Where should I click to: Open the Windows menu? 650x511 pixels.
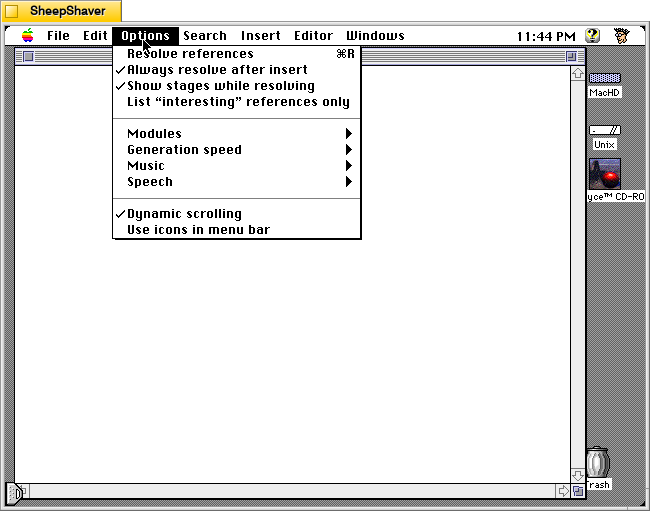click(375, 36)
